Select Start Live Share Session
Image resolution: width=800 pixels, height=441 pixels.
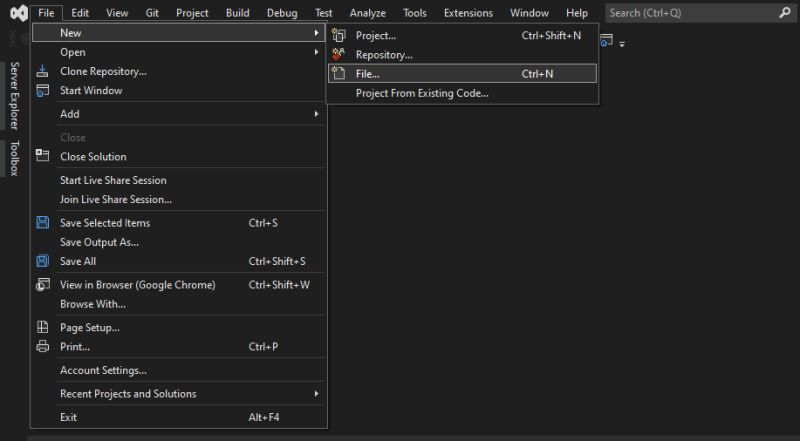coord(179,180)
